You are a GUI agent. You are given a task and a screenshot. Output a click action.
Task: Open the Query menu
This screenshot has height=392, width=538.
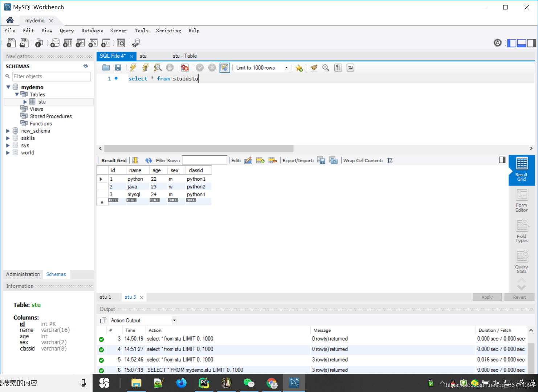tap(67, 31)
